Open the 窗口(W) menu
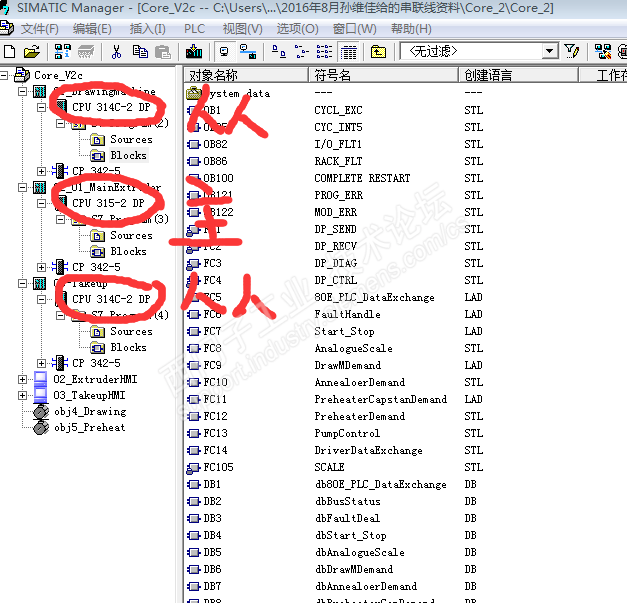This screenshot has height=603, width=627. coord(355,29)
